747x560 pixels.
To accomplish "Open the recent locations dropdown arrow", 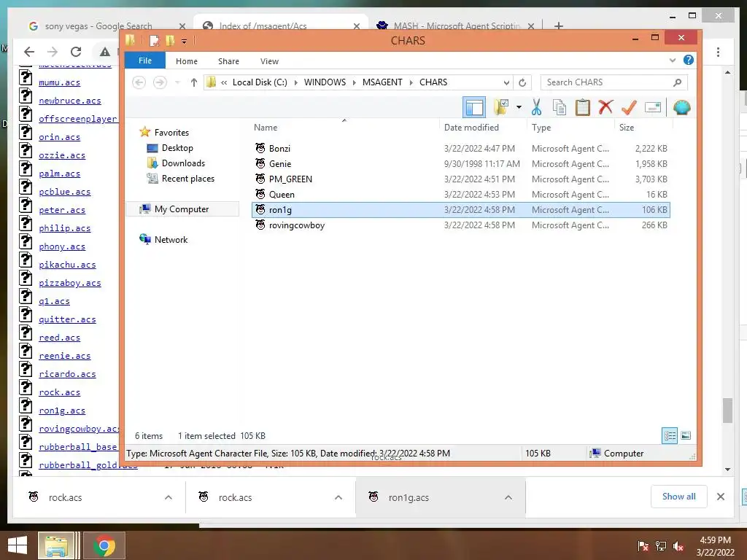I will pos(177,82).
